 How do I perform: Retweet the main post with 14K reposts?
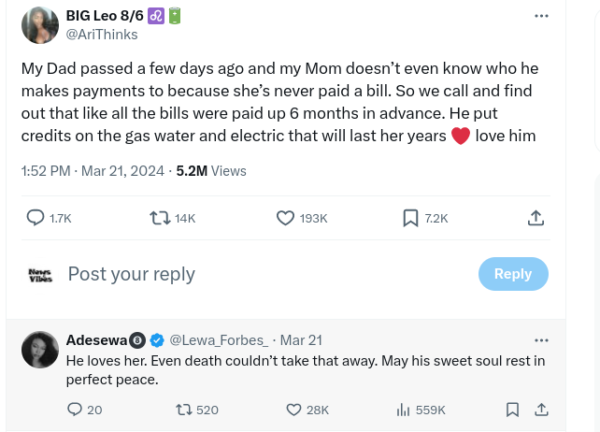coord(158,218)
